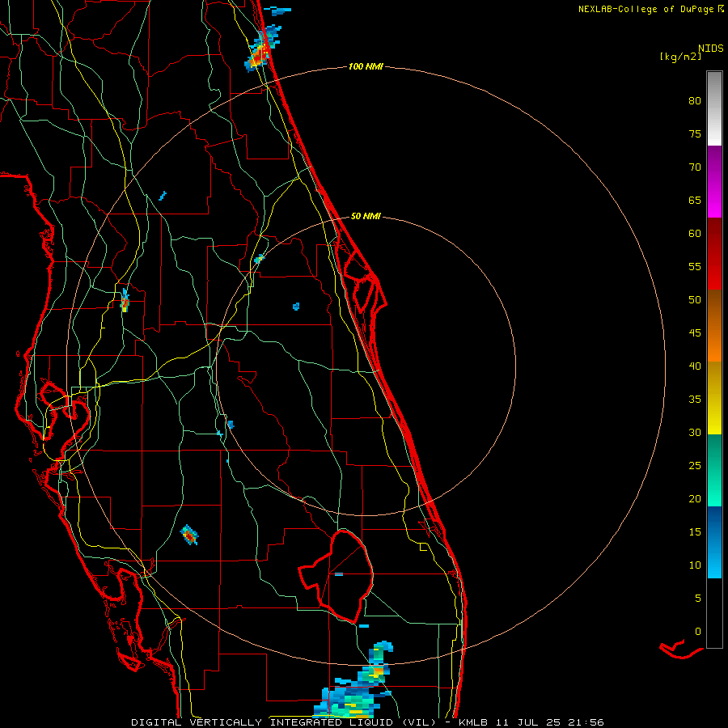Click the NIDS label above the scale
The image size is (728, 728).
tap(711, 49)
